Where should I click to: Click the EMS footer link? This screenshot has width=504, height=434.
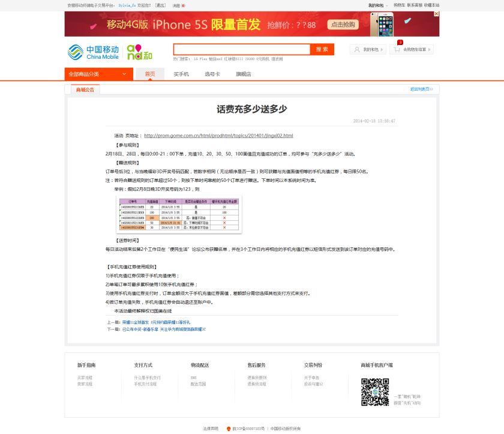193,378
